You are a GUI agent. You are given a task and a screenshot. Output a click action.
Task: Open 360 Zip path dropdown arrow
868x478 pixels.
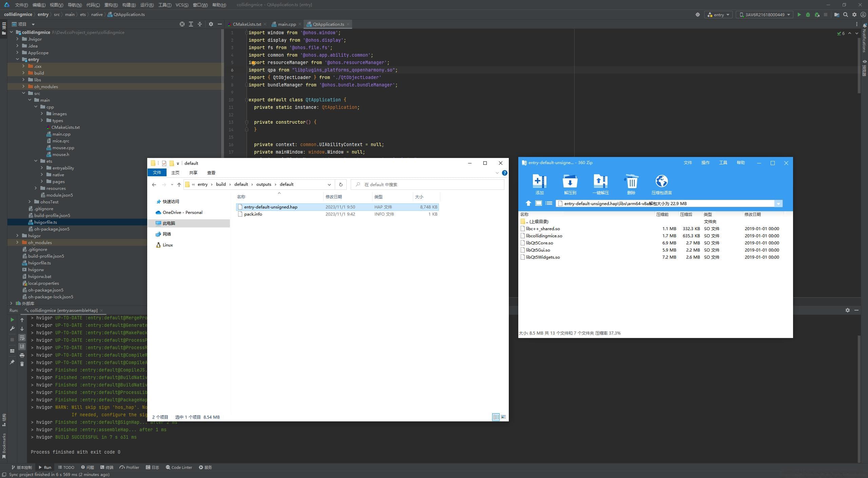click(778, 203)
